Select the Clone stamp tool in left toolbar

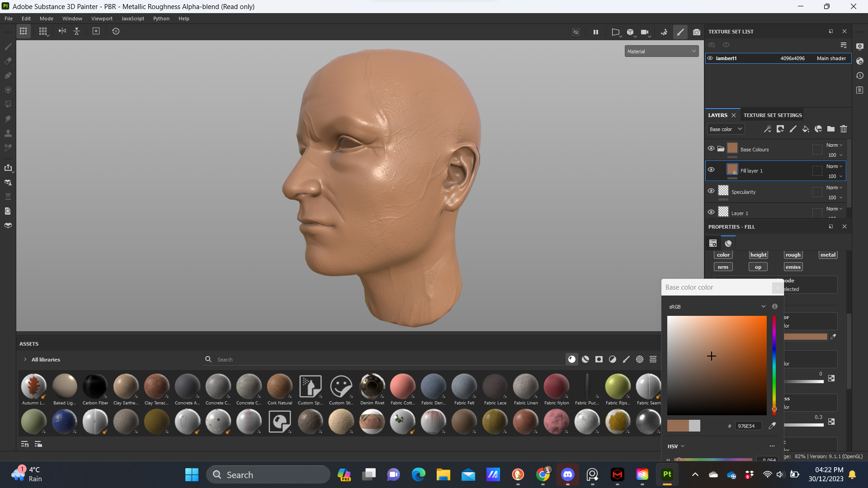8,133
